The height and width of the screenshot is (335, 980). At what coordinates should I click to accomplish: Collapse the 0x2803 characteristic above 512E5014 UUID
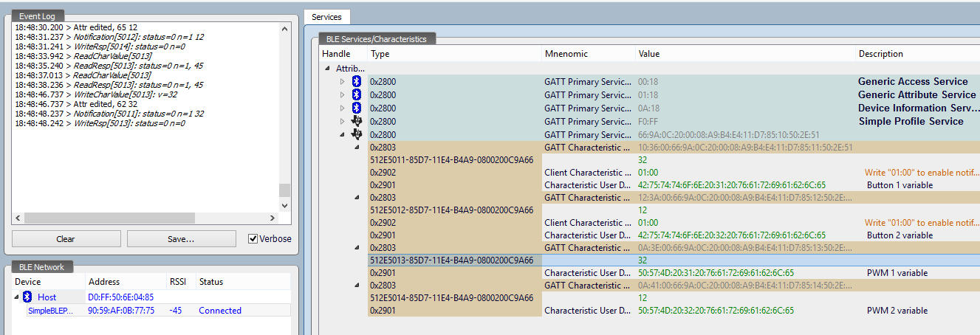pyautogui.click(x=357, y=285)
